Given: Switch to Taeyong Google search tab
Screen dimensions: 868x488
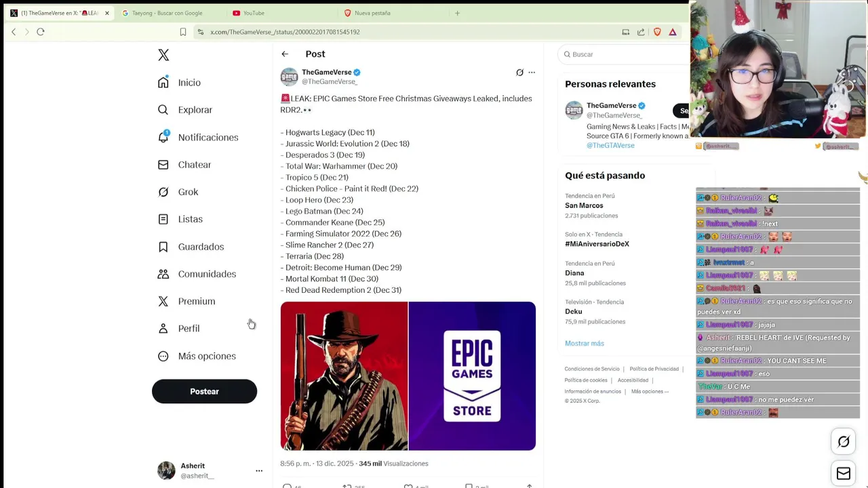Looking at the screenshot, I should pos(166,13).
